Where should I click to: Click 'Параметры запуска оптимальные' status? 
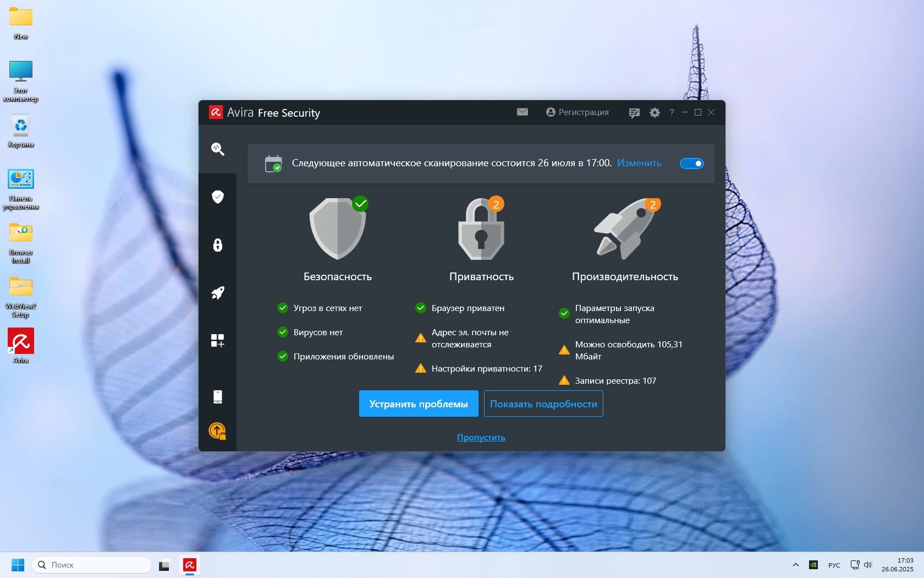(607, 314)
